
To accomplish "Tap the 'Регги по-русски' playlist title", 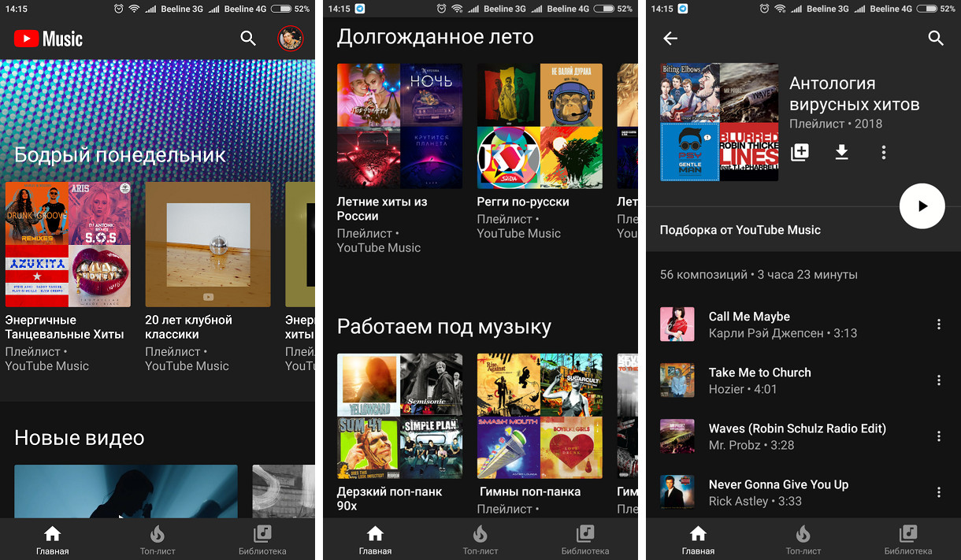I will point(523,202).
